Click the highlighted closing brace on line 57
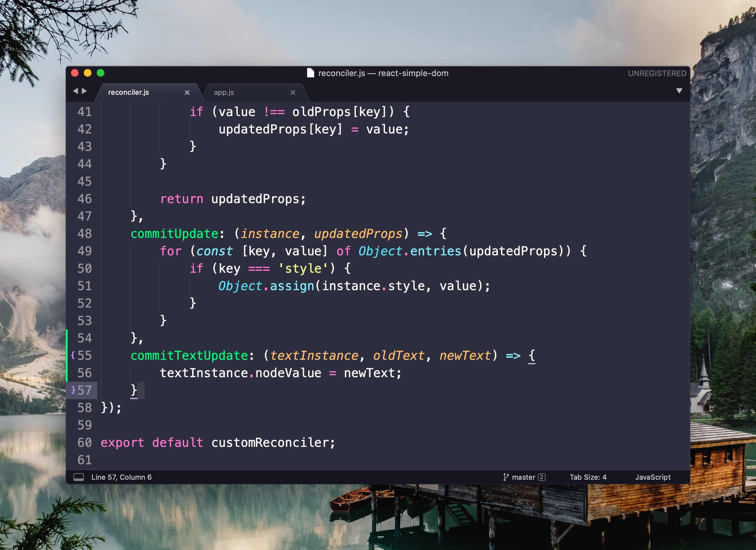 tap(134, 390)
